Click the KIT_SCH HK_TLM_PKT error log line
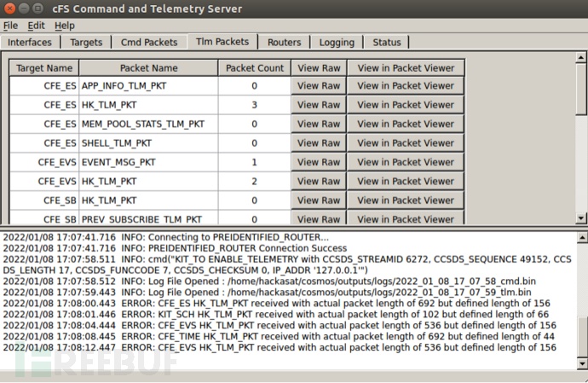The width and height of the screenshot is (588, 383). pos(275,314)
